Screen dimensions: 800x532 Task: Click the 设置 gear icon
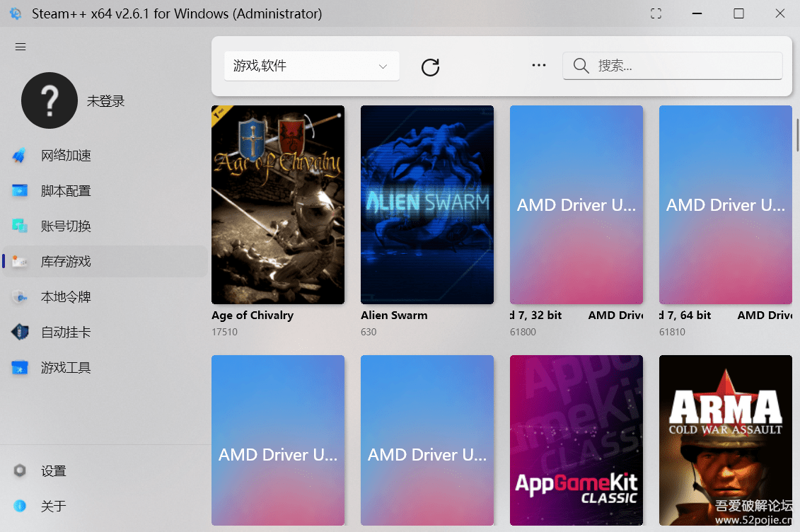click(x=19, y=470)
